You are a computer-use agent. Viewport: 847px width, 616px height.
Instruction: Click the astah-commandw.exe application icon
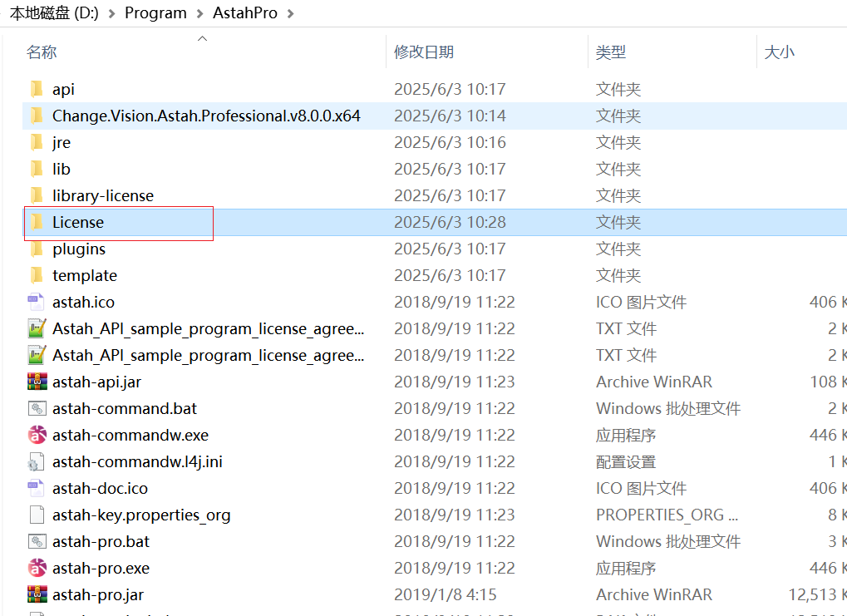pyautogui.click(x=37, y=435)
